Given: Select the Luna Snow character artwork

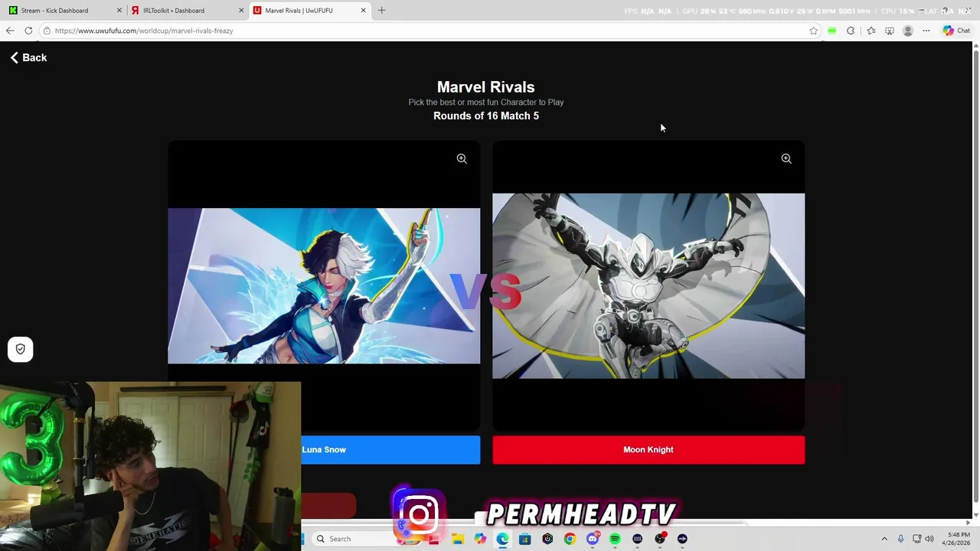Looking at the screenshot, I should (x=324, y=285).
